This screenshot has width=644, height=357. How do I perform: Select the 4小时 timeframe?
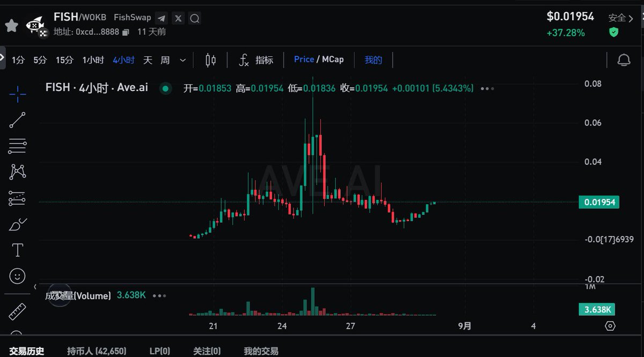tap(123, 60)
